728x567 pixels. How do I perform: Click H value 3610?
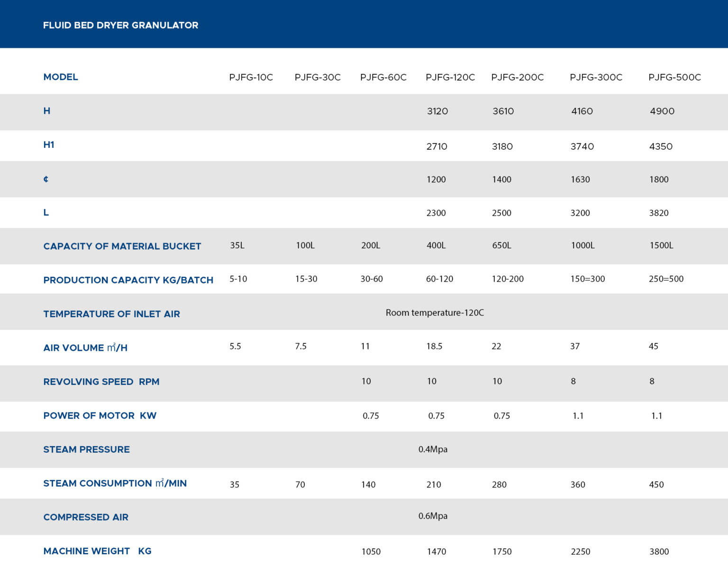coord(503,111)
